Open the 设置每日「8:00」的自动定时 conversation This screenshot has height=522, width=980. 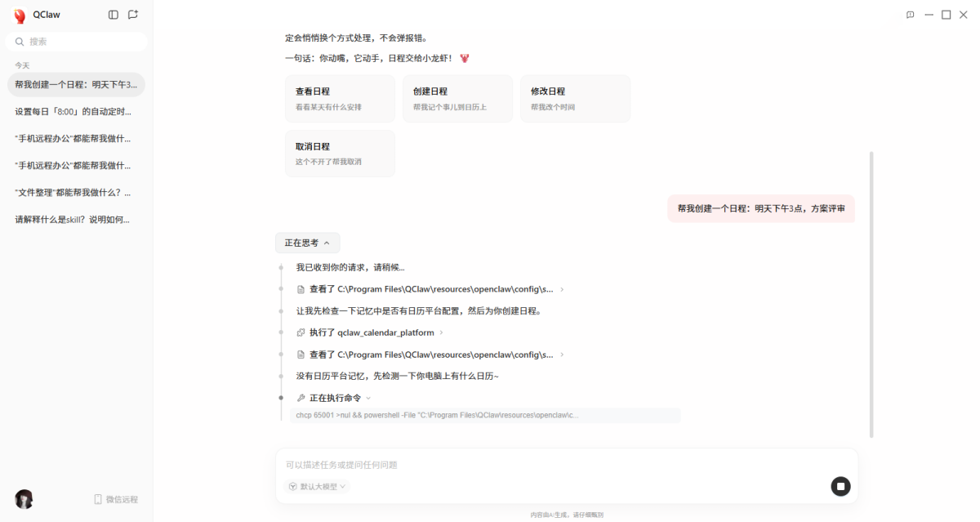pos(73,111)
